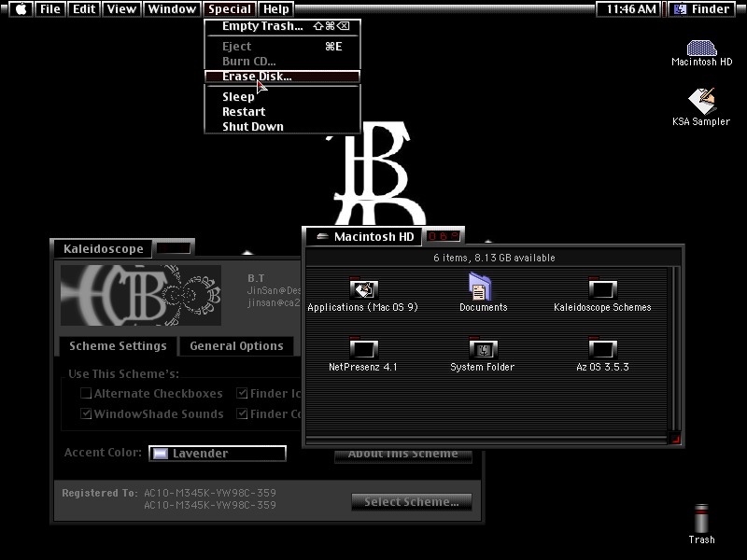
Task: Click the '6 items, 8.13 GB available' status text
Action: pyautogui.click(x=494, y=258)
